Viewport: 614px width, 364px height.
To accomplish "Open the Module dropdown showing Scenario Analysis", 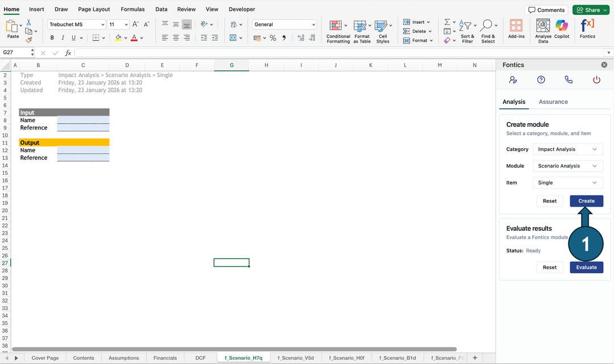I will coord(567,166).
